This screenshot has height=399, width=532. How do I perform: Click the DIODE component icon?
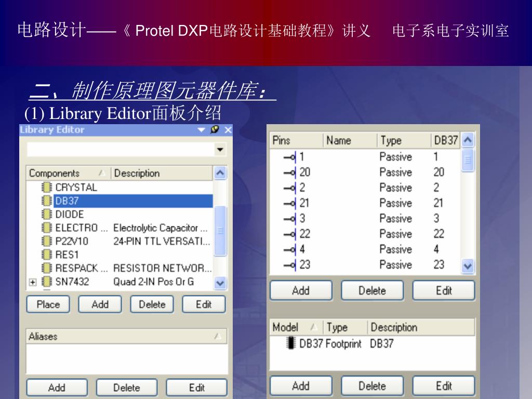pyautogui.click(x=46, y=214)
